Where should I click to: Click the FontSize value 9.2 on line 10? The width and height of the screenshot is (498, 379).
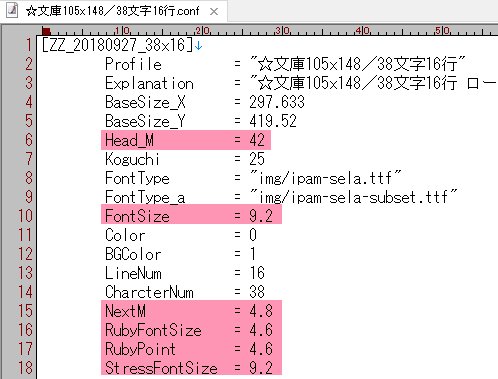click(261, 216)
